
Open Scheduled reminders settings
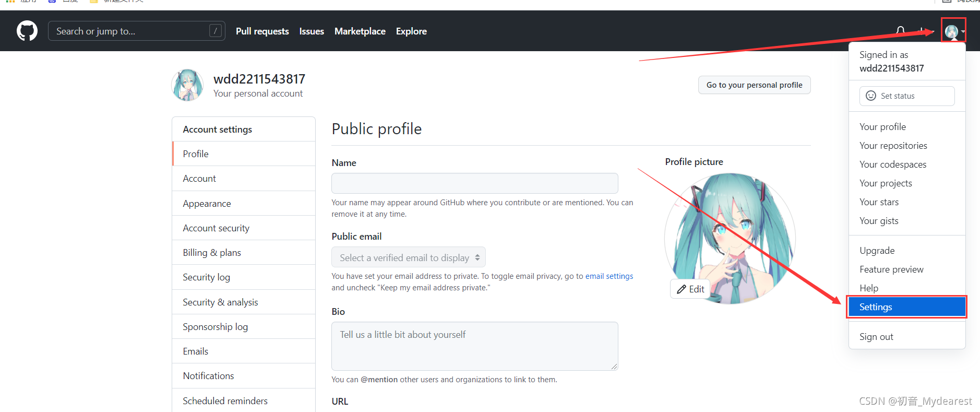point(244,401)
